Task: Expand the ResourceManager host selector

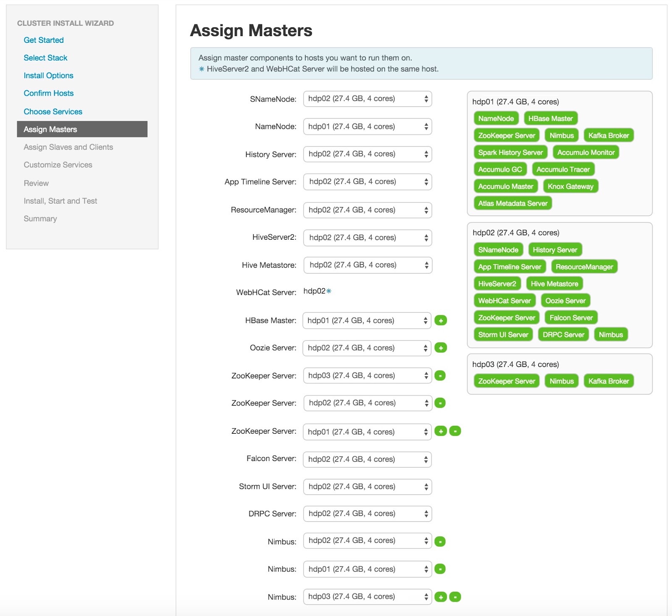Action: pos(367,210)
